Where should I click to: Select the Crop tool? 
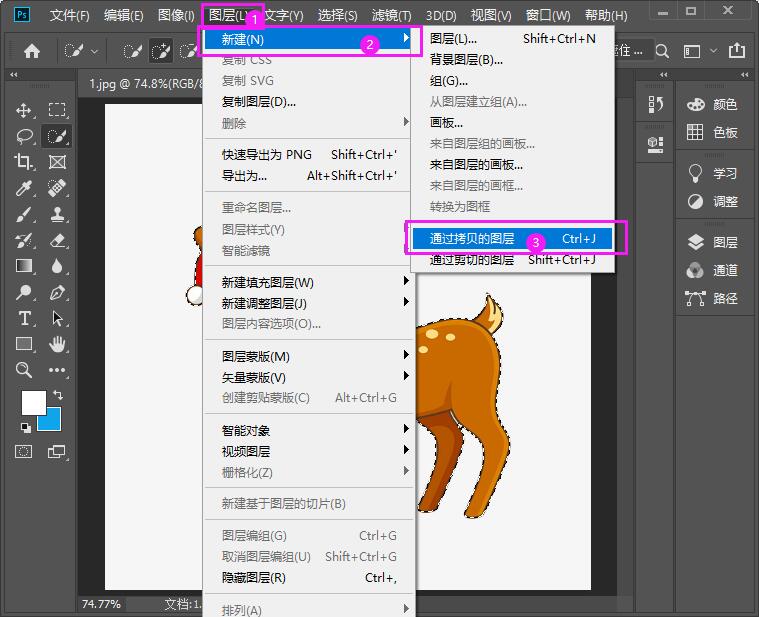[24, 162]
